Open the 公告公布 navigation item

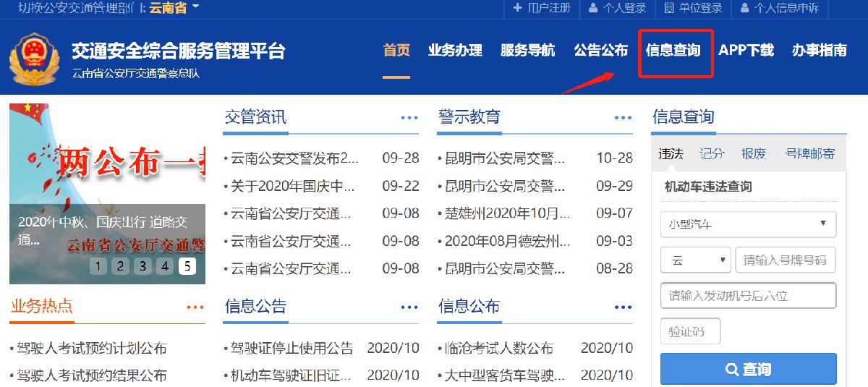[601, 51]
